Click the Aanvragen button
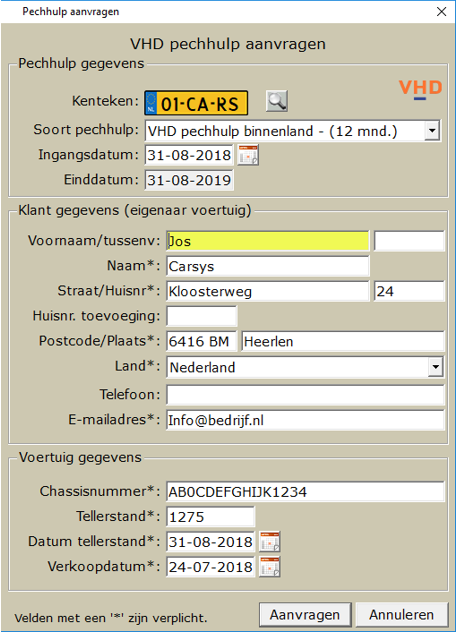Screen dimensions: 459x634 click(x=305, y=615)
